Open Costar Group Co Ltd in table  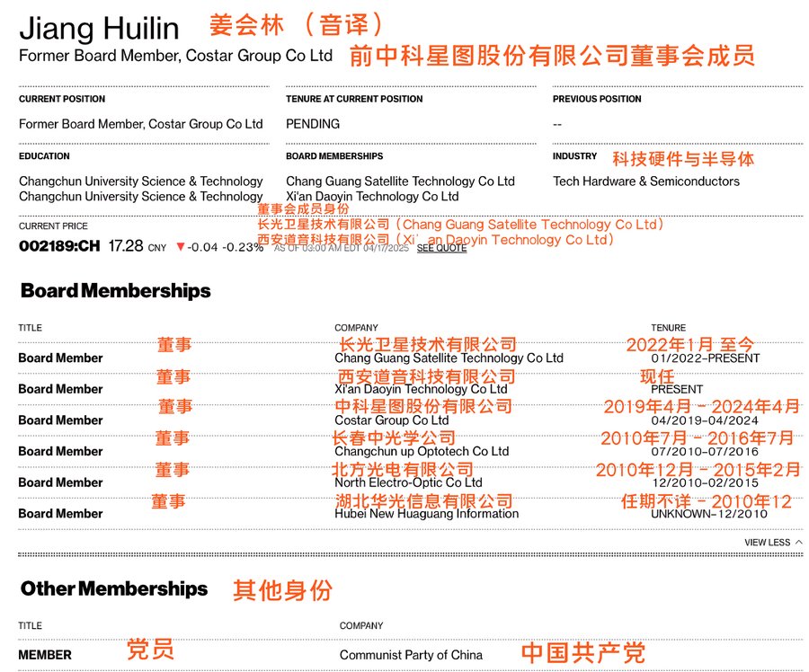point(392,420)
